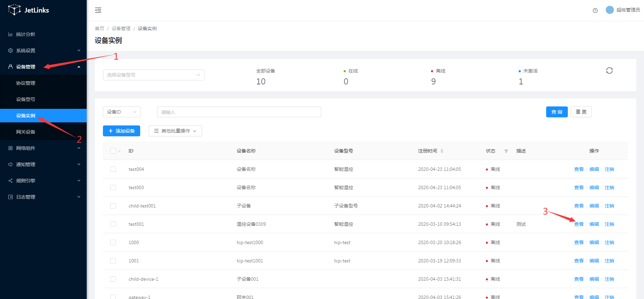This screenshot has height=299, width=644.
Task: Click the JetLinks logo
Action: click(x=28, y=10)
